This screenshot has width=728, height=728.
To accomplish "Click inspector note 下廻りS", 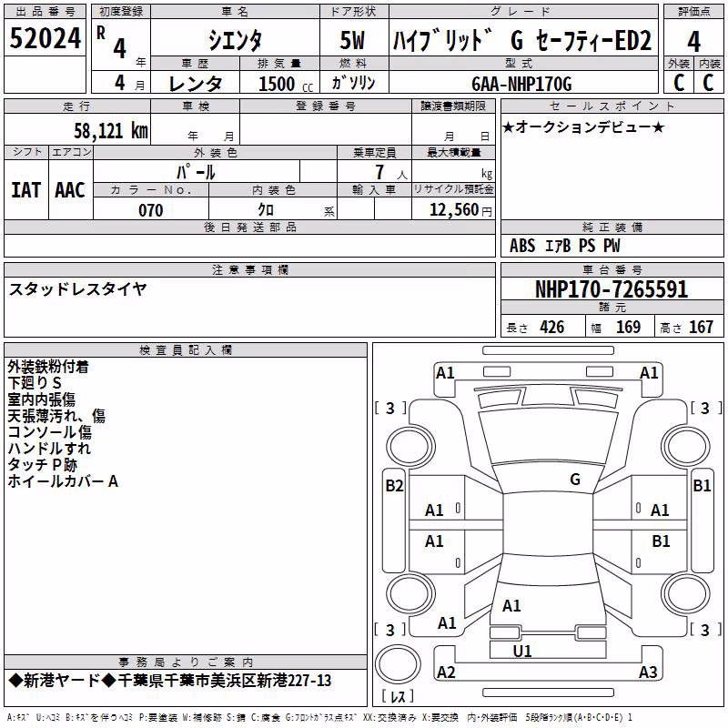I will coord(35,383).
